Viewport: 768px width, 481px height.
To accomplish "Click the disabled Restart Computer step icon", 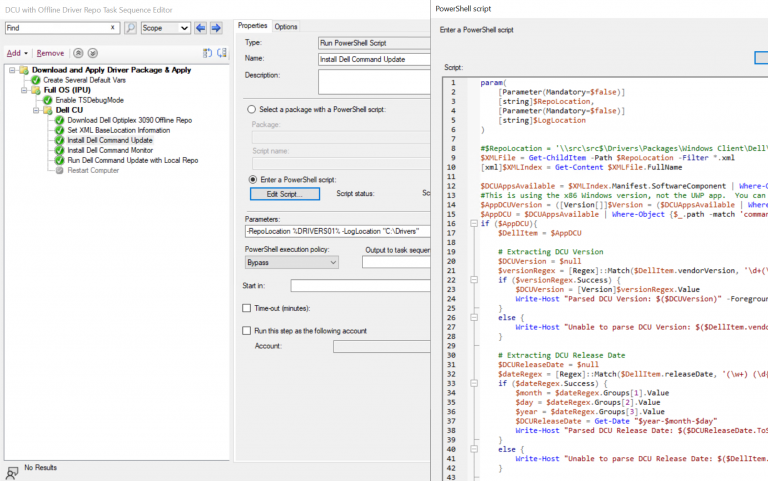I will pyautogui.click(x=60, y=170).
